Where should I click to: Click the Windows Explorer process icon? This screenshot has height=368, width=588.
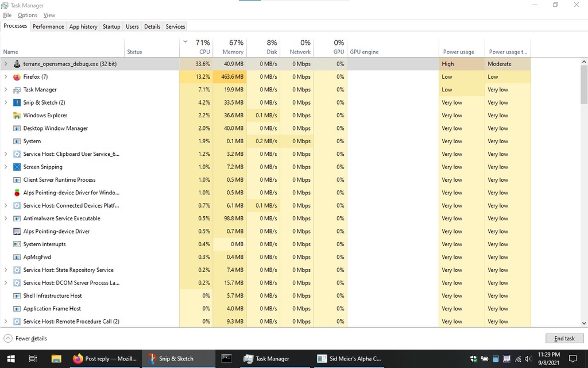[17, 116]
